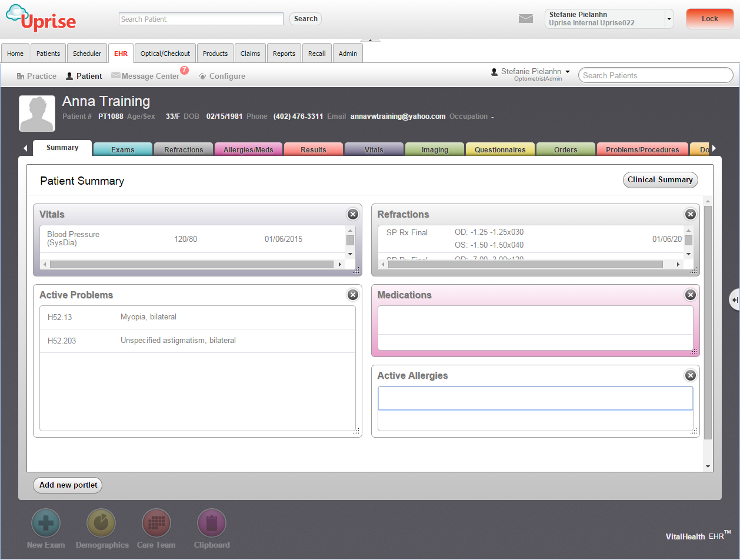The height and width of the screenshot is (560, 740).
Task: Open the mail envelope icon
Action: [525, 18]
